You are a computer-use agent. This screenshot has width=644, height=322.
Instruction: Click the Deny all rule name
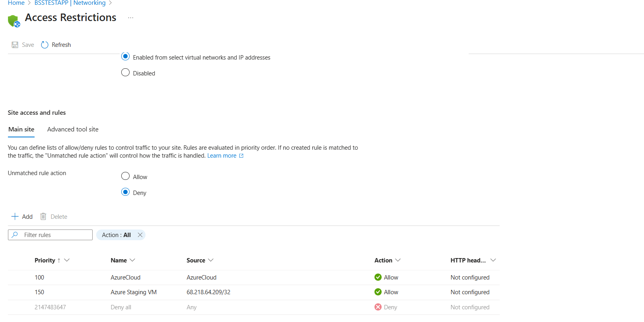(x=121, y=307)
